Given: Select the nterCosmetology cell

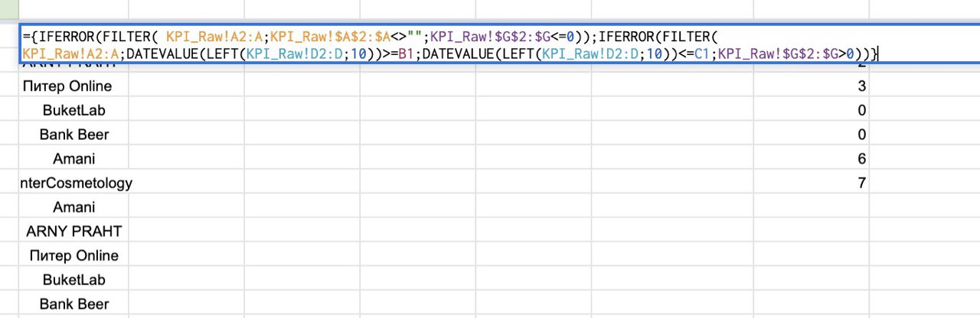Looking at the screenshot, I should coord(74,183).
